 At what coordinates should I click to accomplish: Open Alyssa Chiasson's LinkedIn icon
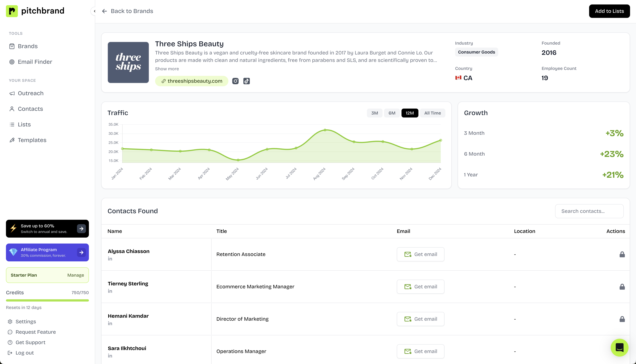[110, 259]
